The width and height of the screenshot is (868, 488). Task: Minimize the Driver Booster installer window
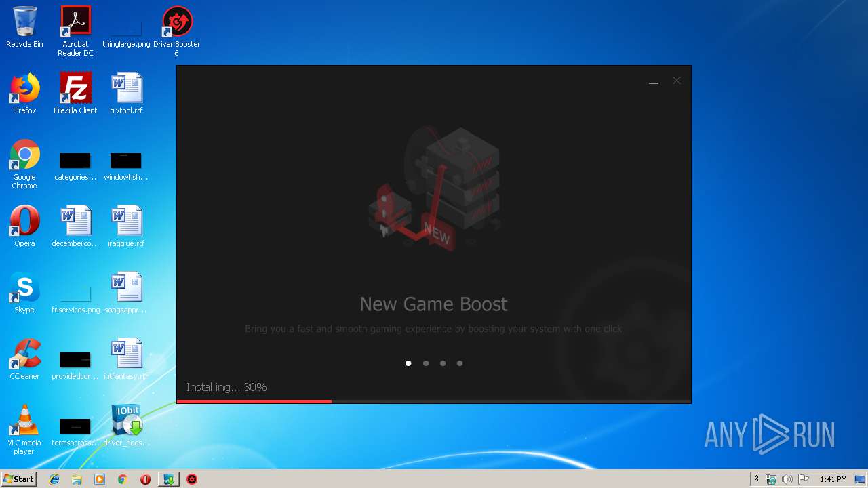(654, 81)
